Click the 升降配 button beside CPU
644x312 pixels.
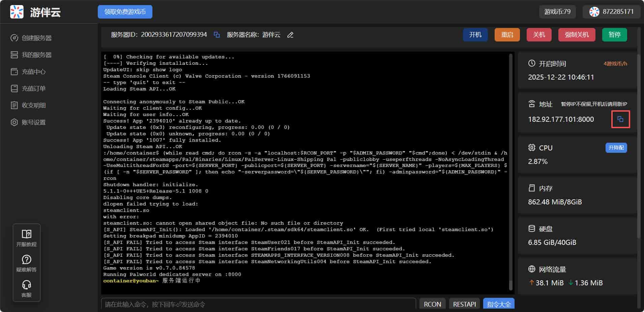pyautogui.click(x=616, y=148)
